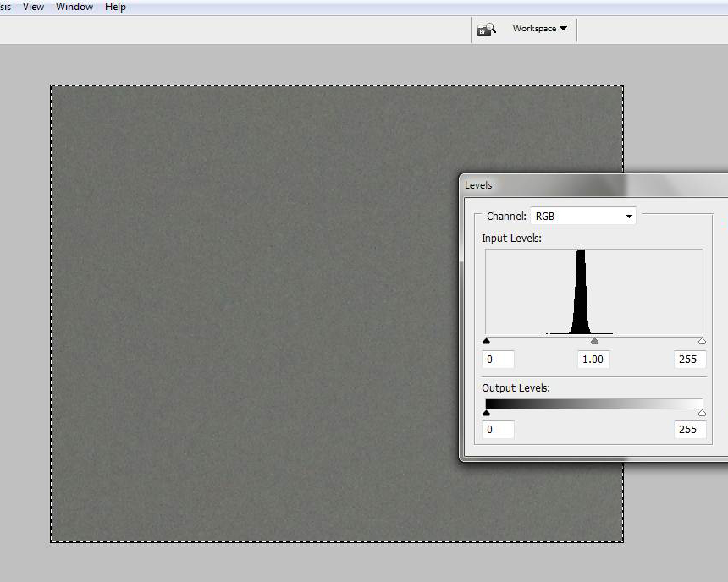
Task: Click the input shadow value field showing 0
Action: [x=499, y=360]
